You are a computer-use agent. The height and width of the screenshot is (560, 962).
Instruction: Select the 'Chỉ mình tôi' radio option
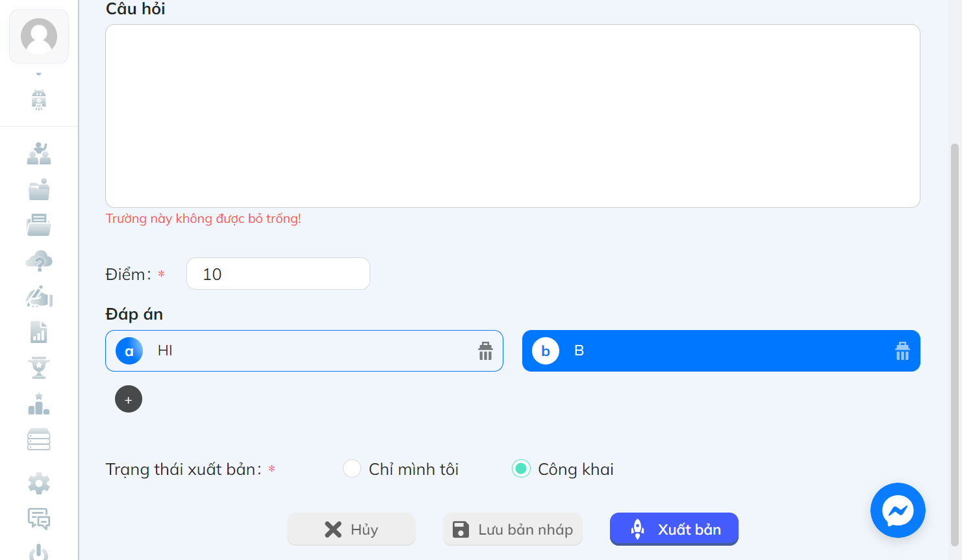pyautogui.click(x=352, y=468)
